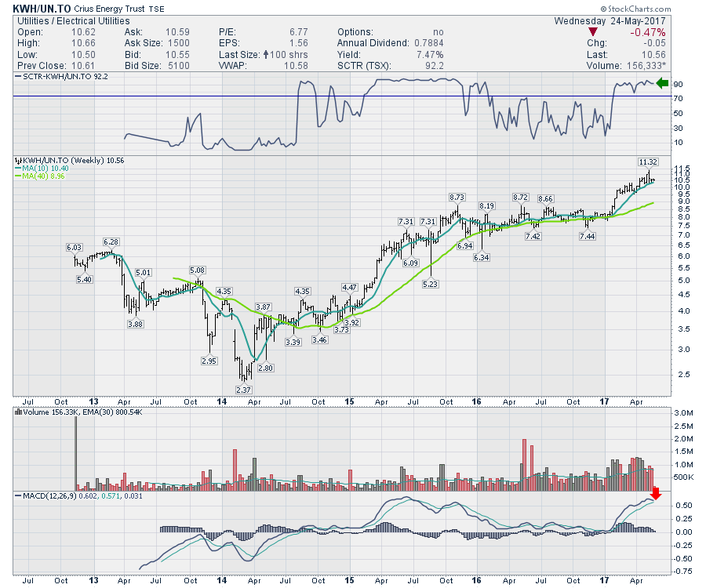The width and height of the screenshot is (706, 588).
Task: Click the bar-chart glyph before Volume legend
Action: click(19, 412)
